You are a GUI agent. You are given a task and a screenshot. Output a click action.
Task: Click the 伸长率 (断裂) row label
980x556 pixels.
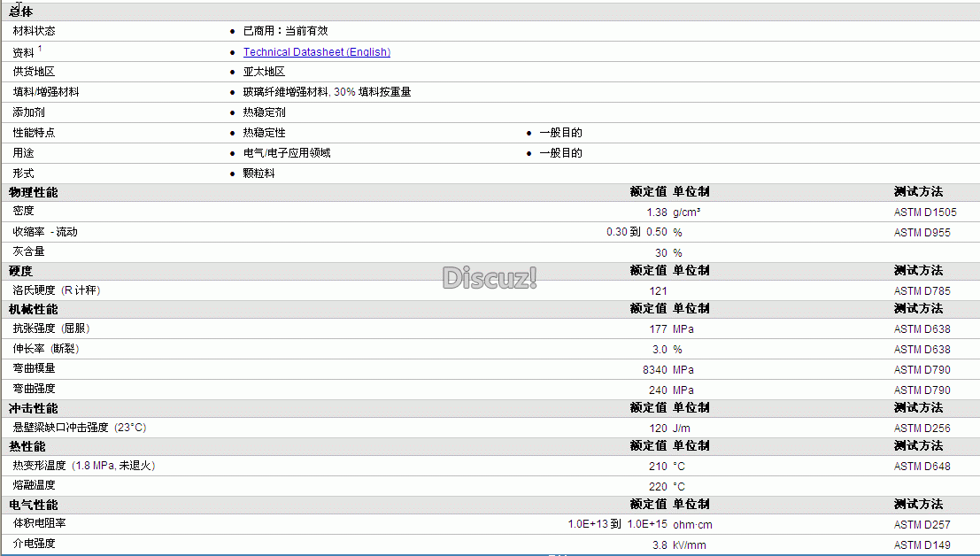[x=46, y=349]
